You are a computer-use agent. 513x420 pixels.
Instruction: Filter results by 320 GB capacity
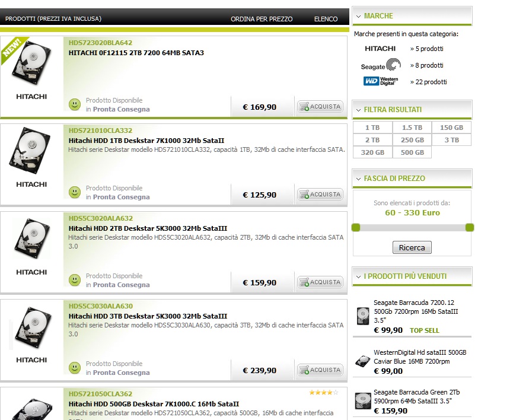372,152
